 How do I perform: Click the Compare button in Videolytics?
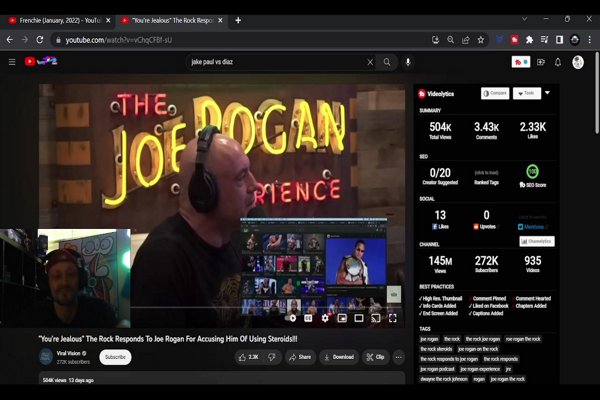[x=495, y=93]
